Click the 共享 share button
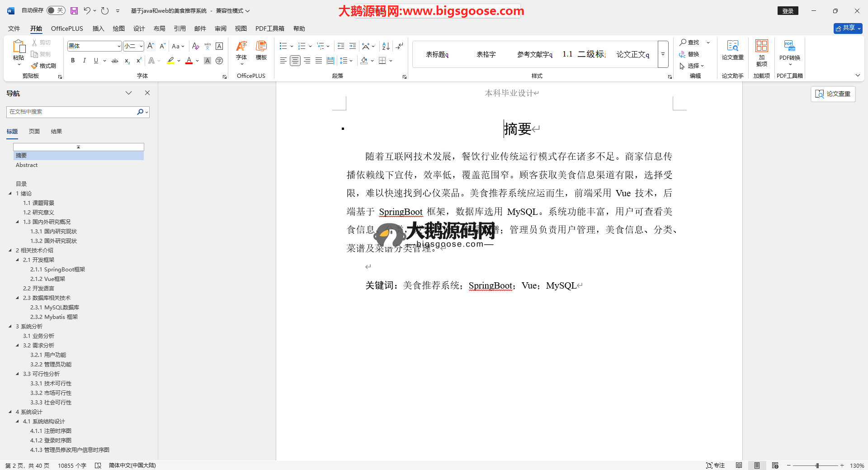Image resolution: width=868 pixels, height=470 pixels. click(x=848, y=28)
